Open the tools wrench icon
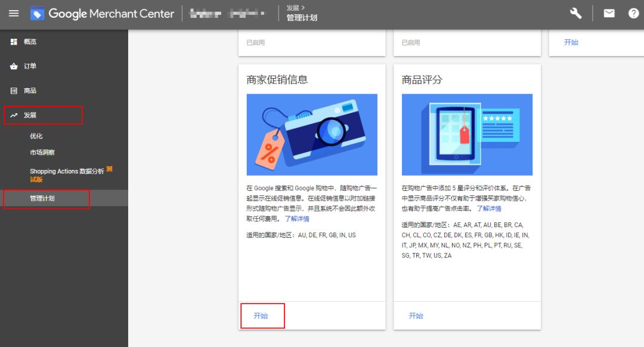This screenshot has height=347, width=644. [575, 13]
